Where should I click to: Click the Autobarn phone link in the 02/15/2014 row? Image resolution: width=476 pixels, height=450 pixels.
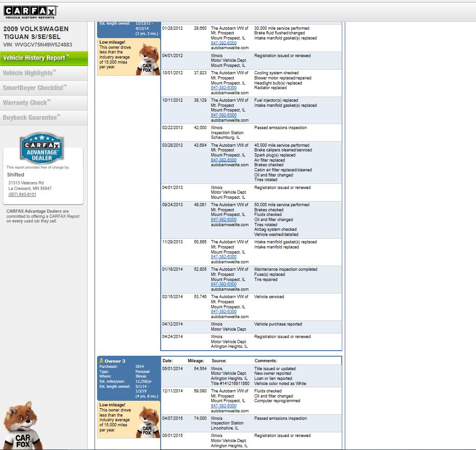pyautogui.click(x=224, y=312)
